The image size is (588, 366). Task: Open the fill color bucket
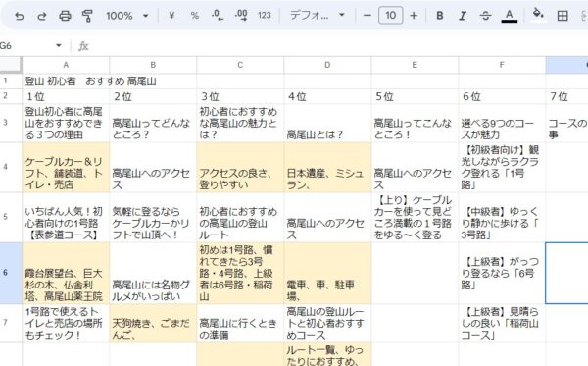pyautogui.click(x=538, y=15)
